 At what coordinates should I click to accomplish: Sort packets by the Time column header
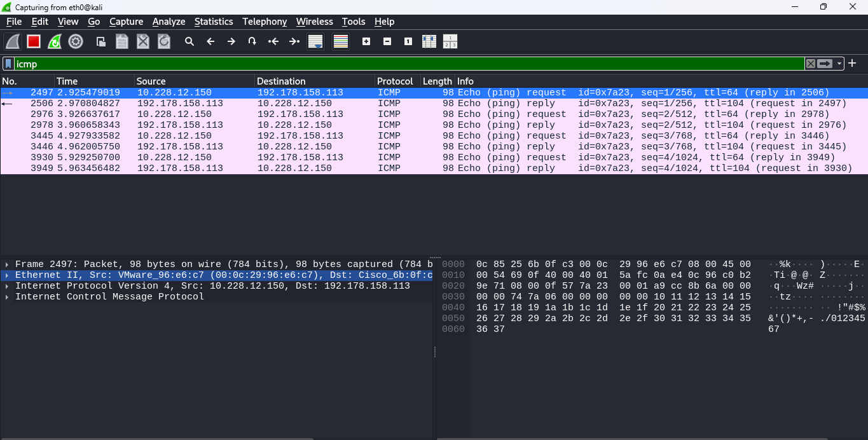tap(94, 81)
